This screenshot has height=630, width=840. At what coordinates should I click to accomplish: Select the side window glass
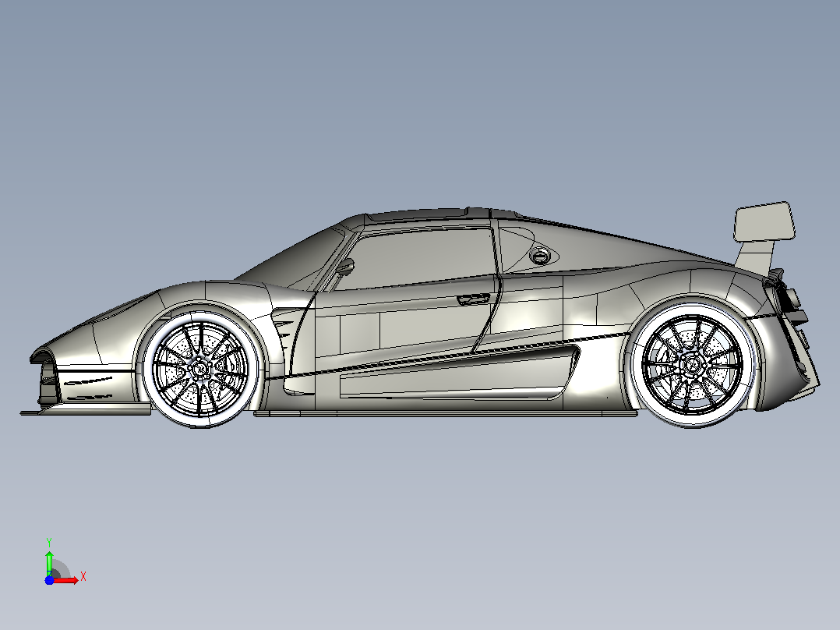click(415, 260)
